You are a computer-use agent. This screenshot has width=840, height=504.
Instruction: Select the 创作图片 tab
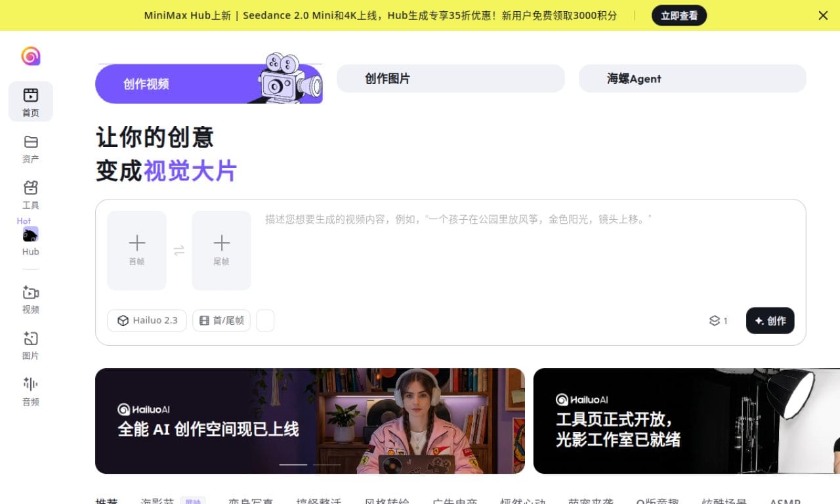pos(450,78)
